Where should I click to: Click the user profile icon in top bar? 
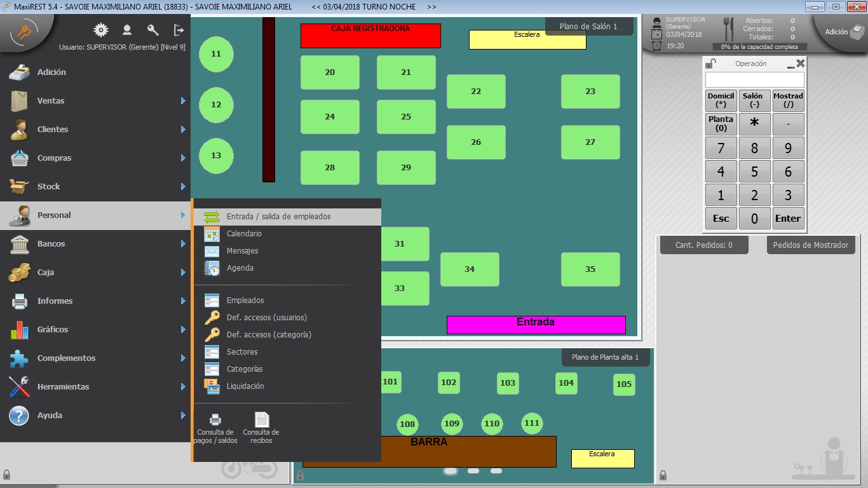tap(127, 30)
